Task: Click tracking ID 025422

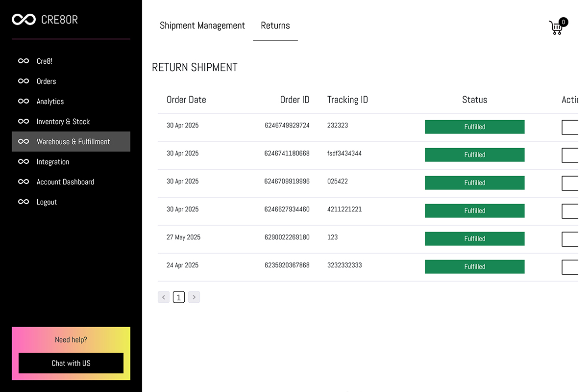Action: click(338, 181)
